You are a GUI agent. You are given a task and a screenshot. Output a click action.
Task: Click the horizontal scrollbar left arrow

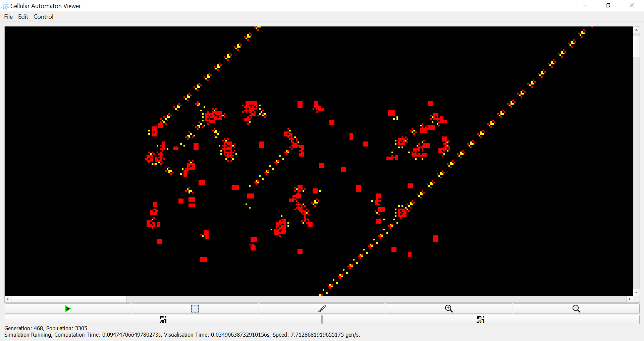coord(8,299)
